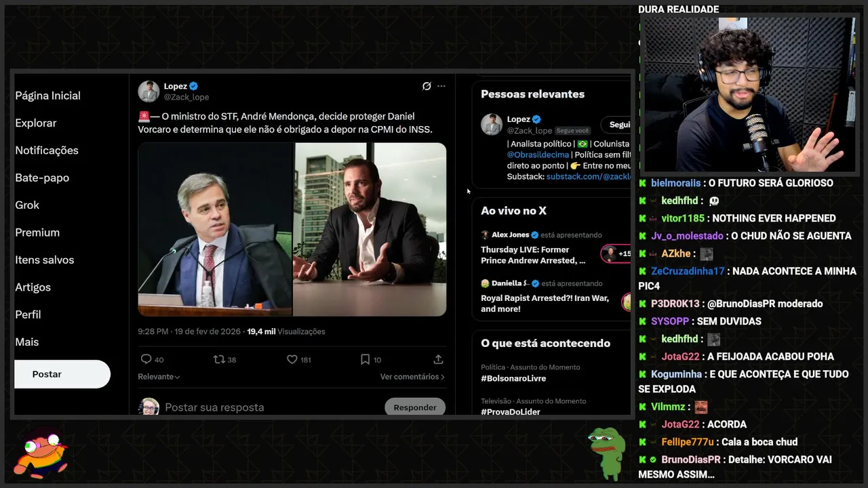Image resolution: width=868 pixels, height=488 pixels.
Task: Click the Seguir button for Lopez
Action: [x=617, y=125]
